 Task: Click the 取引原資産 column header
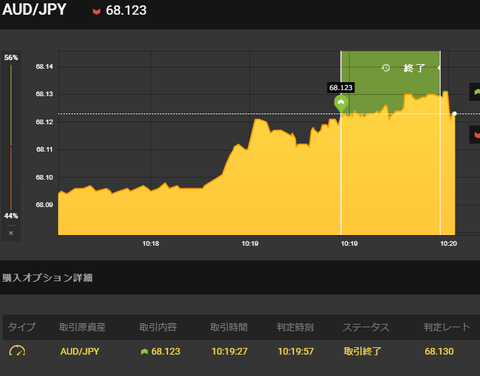point(82,327)
